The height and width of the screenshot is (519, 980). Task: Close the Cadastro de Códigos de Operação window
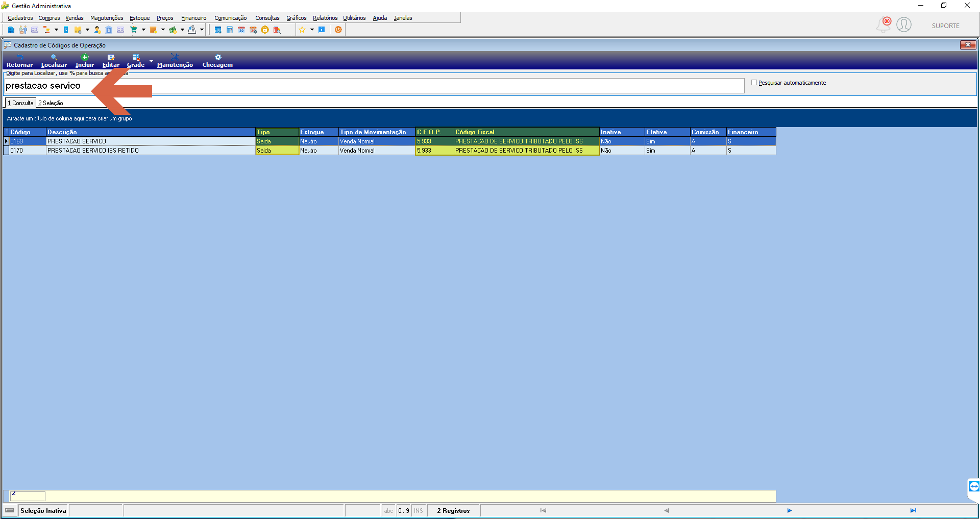pyautogui.click(x=968, y=45)
